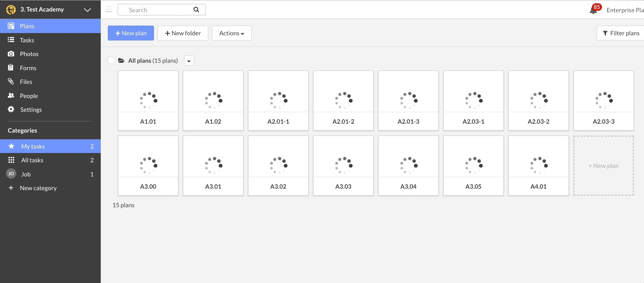This screenshot has height=283, width=644.
Task: Open Settings via gear icon
Action: point(11,110)
